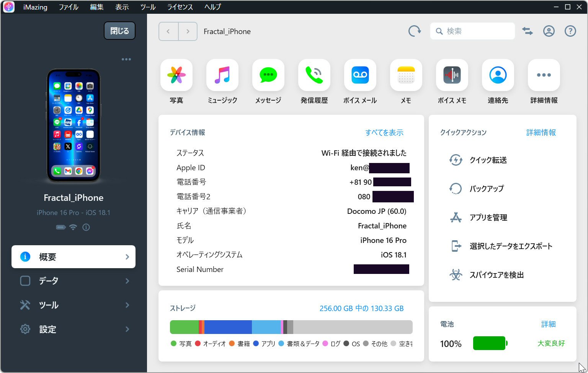Open the ヘルプ menu
Image resolution: width=588 pixels, height=373 pixels.
tap(212, 7)
